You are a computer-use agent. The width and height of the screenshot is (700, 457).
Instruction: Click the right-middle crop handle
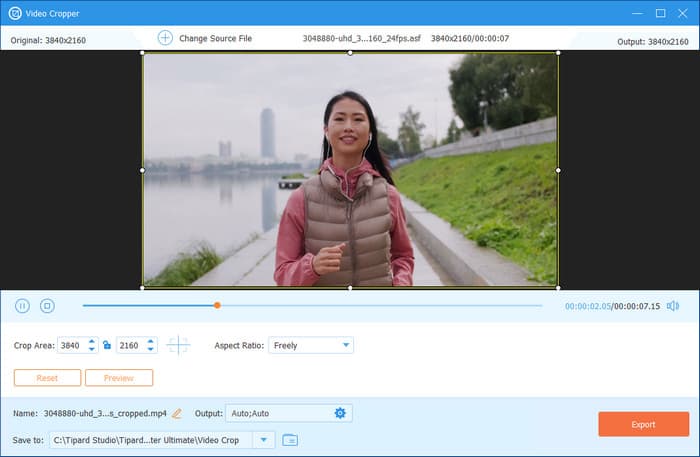[x=558, y=170]
